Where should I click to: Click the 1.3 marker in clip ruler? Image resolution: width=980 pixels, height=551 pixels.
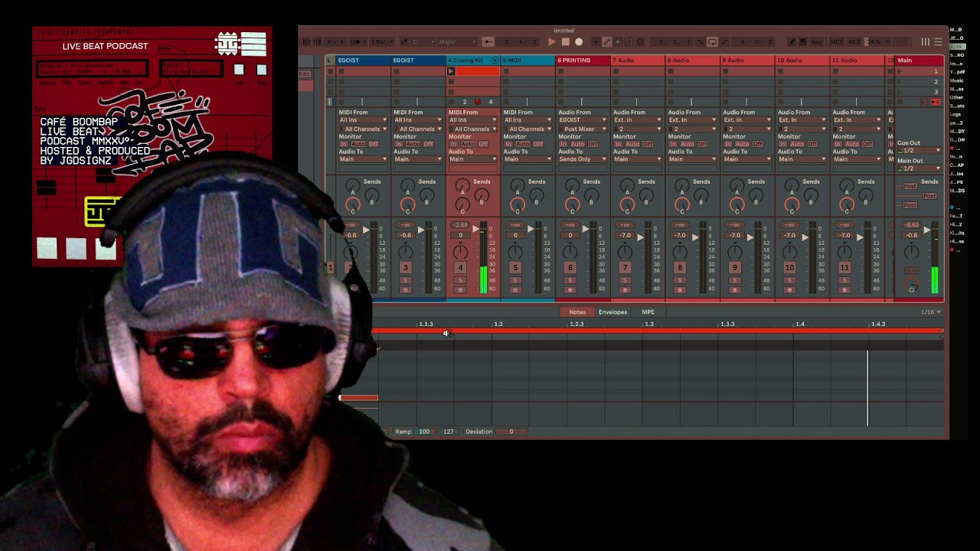(x=648, y=324)
